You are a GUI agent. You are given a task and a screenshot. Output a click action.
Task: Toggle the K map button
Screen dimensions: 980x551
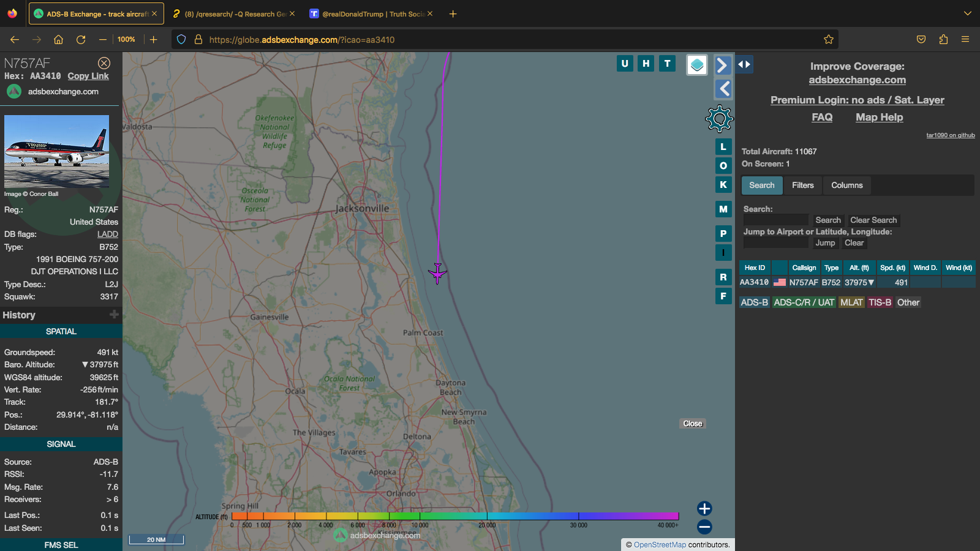pyautogui.click(x=723, y=185)
